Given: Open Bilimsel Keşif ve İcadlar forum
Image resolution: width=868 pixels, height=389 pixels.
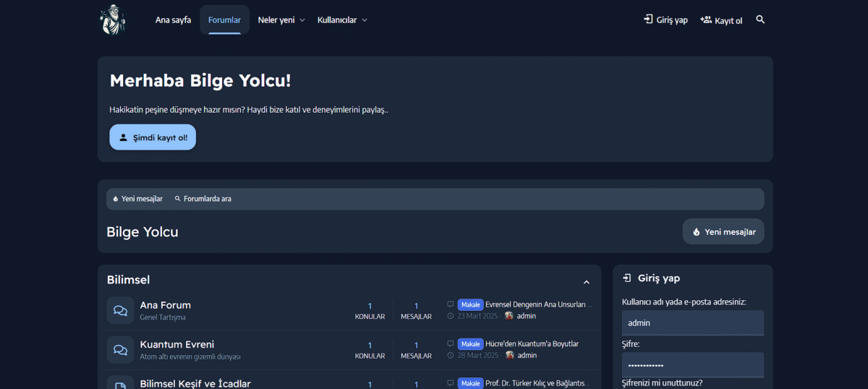Looking at the screenshot, I should [195, 383].
